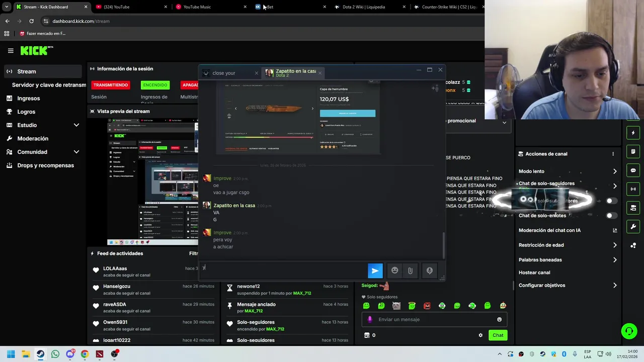Open the wrench tools panel in sidebar

[633, 227]
